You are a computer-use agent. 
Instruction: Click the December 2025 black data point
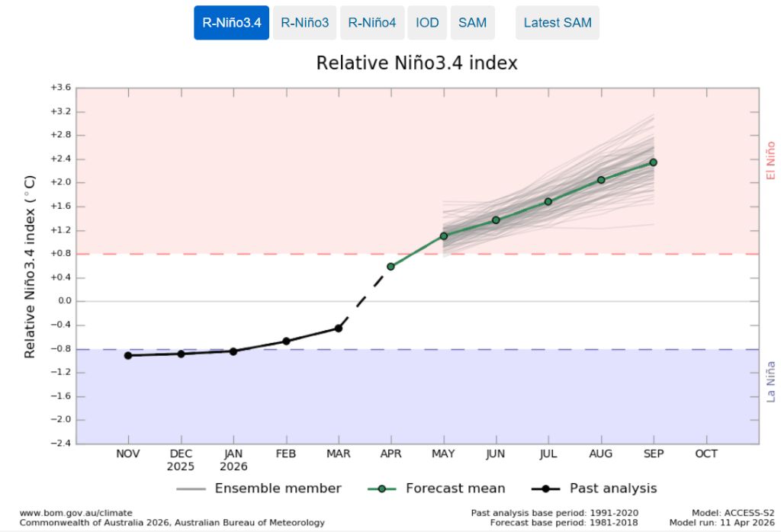coord(181,354)
